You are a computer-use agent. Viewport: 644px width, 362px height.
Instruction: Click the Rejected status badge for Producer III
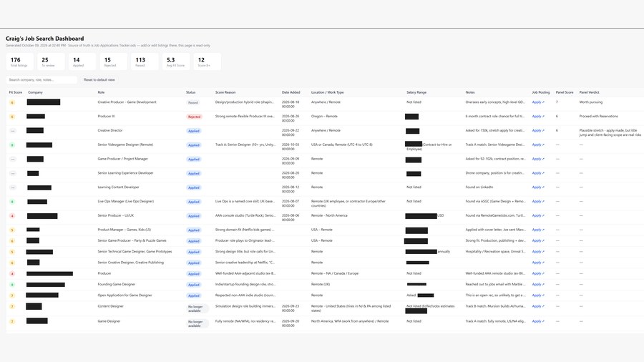pos(194,117)
